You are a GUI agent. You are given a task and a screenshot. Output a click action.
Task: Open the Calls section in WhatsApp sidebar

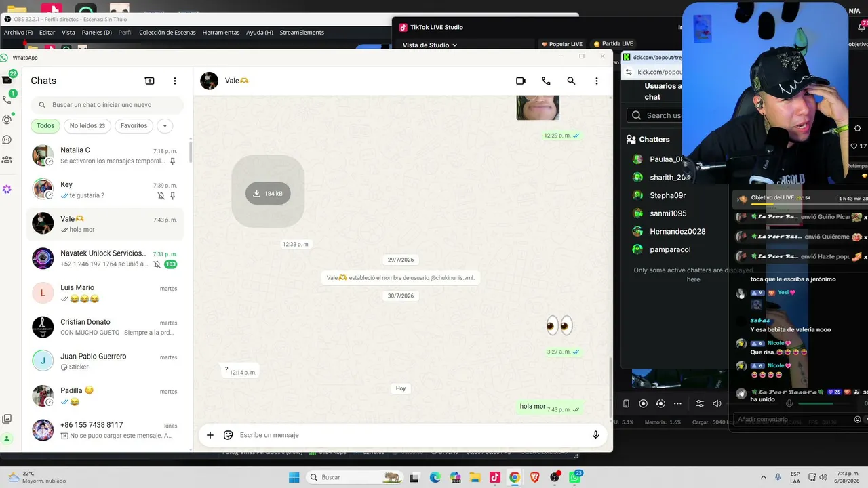tap(7, 100)
